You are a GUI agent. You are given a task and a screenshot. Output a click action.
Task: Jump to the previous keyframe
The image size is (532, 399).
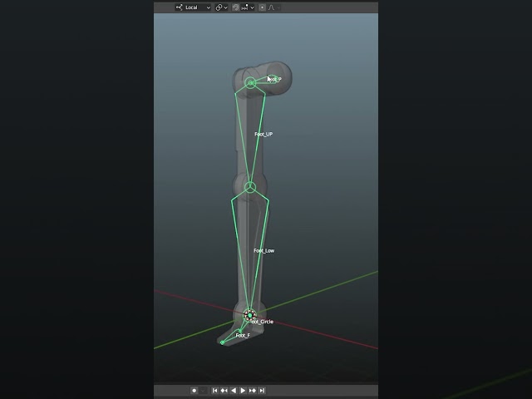pos(224,391)
